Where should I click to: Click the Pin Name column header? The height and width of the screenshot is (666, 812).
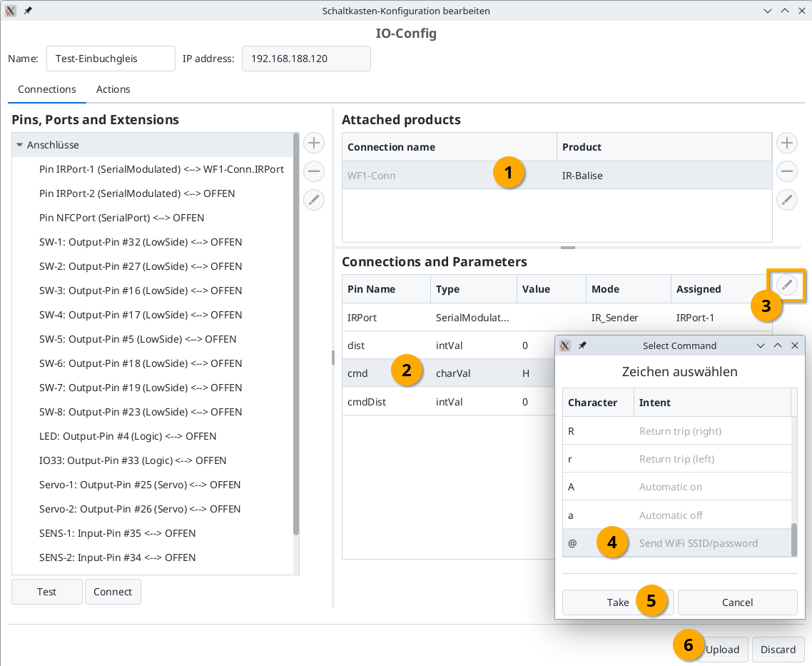coord(386,289)
